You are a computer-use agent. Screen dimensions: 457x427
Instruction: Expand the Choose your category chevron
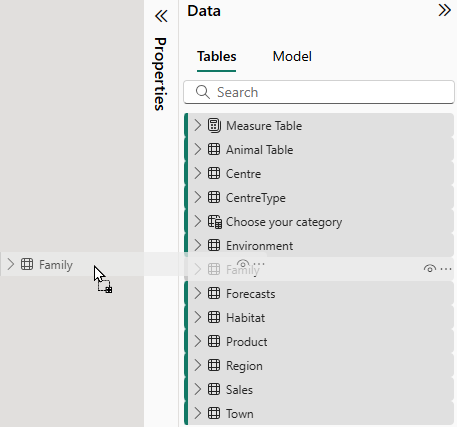coord(198,222)
